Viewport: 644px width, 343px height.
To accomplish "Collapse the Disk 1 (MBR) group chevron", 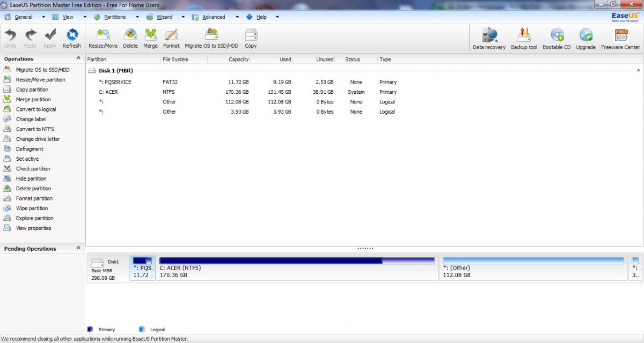I will [638, 70].
